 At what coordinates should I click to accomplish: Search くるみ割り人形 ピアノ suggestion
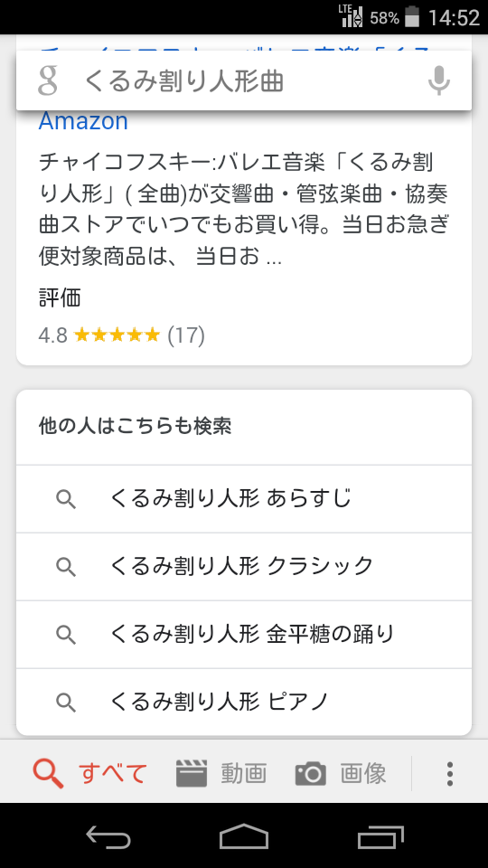coord(244,702)
